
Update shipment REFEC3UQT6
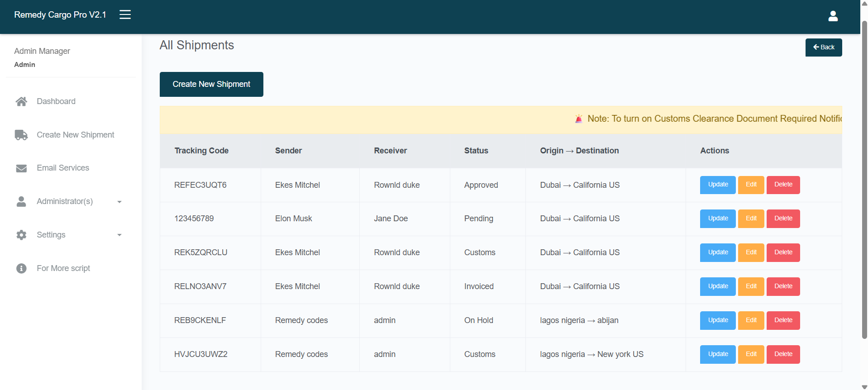coord(717,185)
